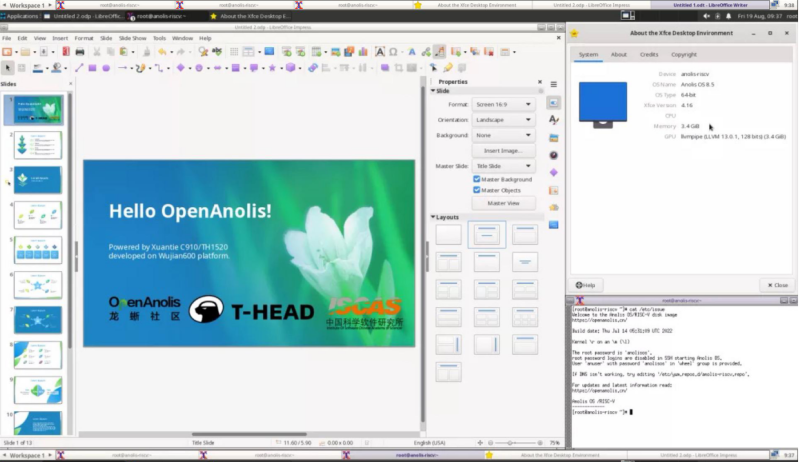Collapse the Layouts section
This screenshot has width=800, height=462.
[x=433, y=217]
